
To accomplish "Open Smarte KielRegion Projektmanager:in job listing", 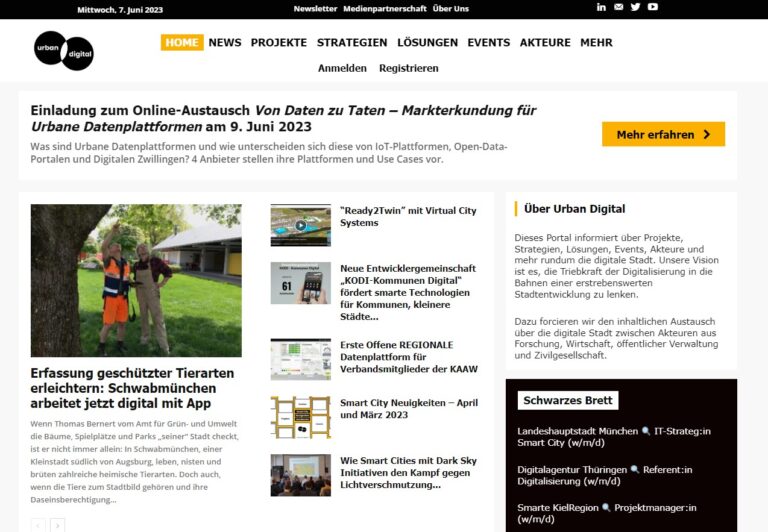I will [606, 513].
